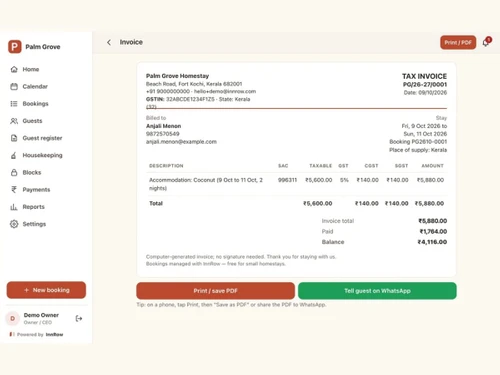Screen dimensions: 500x375
Task: Open the notifications bell icon
Action: pos(486,43)
